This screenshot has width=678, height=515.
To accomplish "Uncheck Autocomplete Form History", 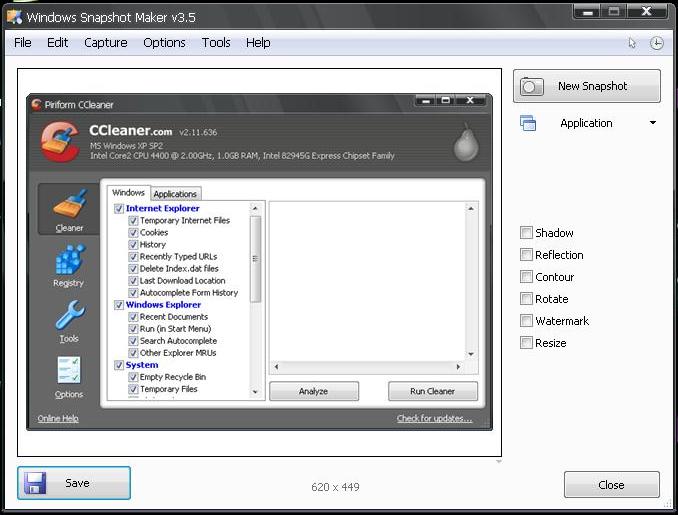I will [133, 293].
